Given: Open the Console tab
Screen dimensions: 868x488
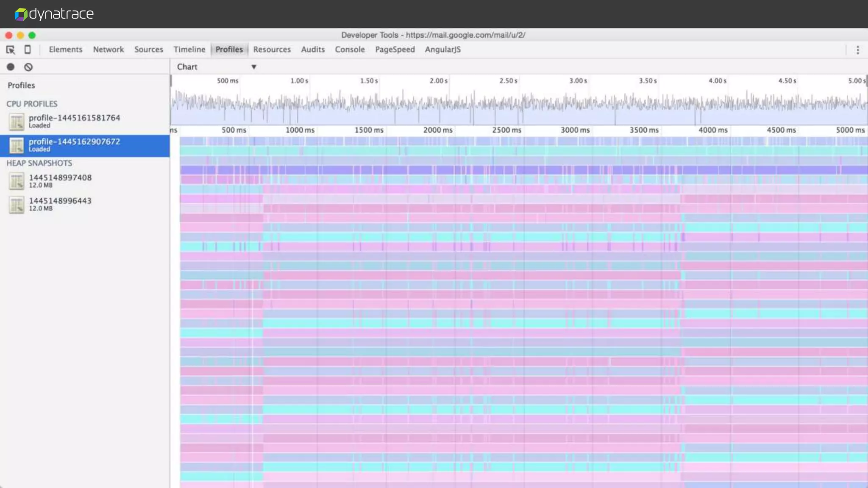Looking at the screenshot, I should coord(350,50).
